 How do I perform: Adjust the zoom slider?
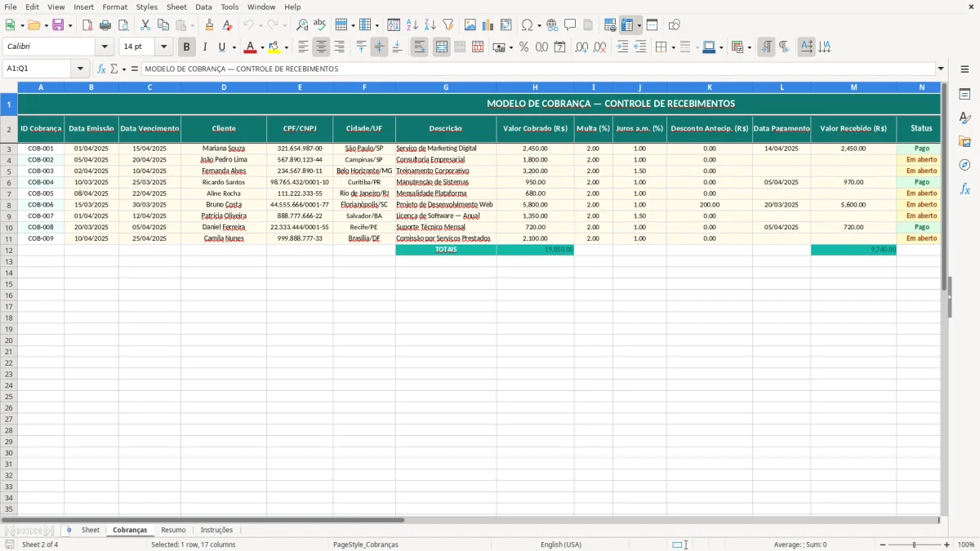pos(915,544)
